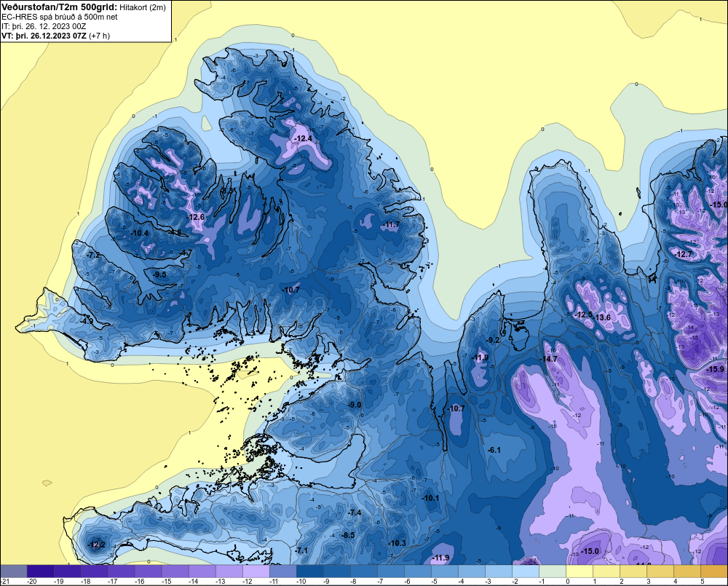
Task: Select the -9.0 temperature value
Action: point(355,405)
